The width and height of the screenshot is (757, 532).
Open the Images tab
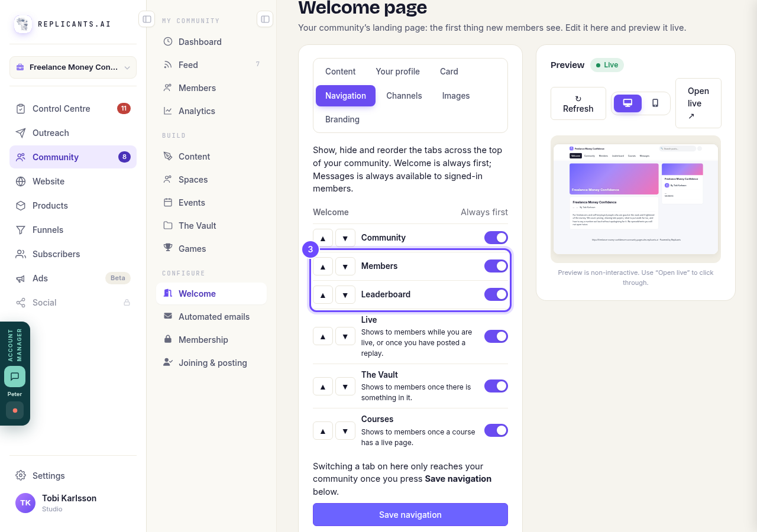(x=456, y=96)
